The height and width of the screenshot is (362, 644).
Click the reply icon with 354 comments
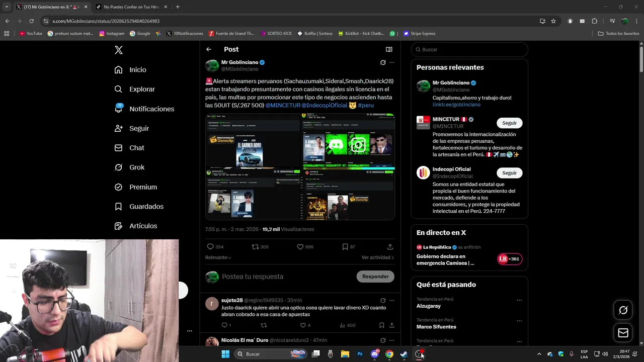tap(210, 247)
